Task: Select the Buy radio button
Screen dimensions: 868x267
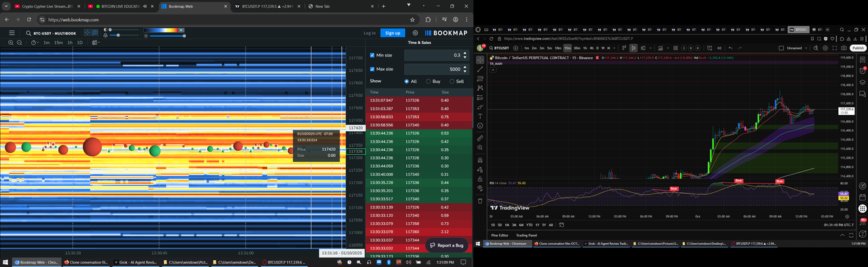Action: point(428,82)
